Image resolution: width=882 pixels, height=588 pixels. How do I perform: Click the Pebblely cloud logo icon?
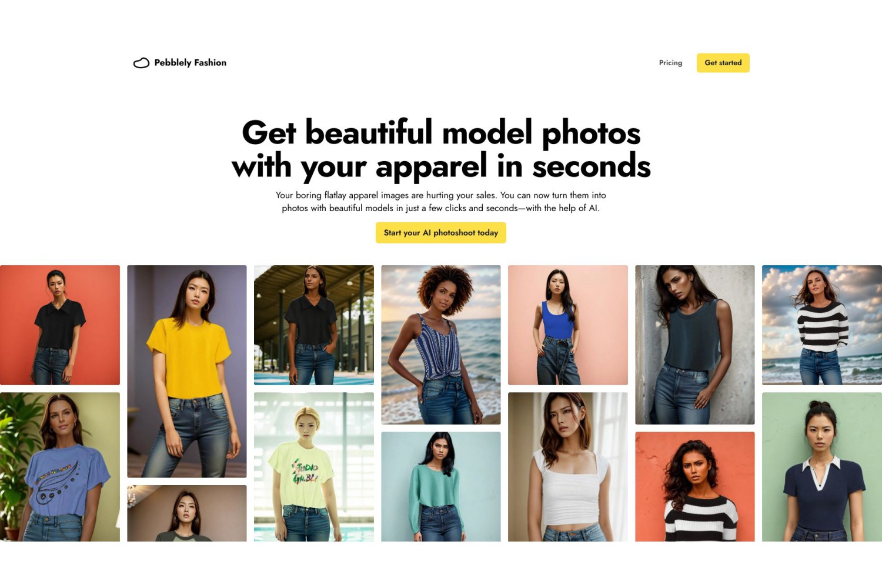tap(141, 63)
